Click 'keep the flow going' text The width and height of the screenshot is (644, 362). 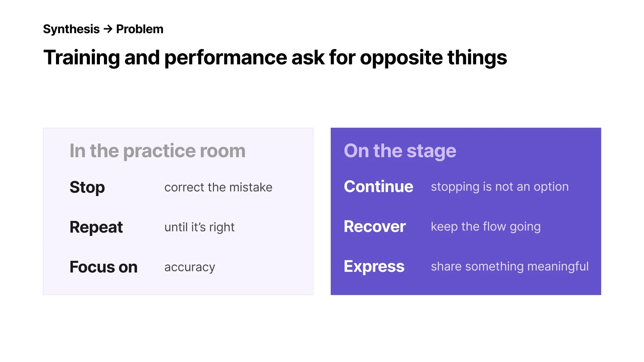coord(486,227)
